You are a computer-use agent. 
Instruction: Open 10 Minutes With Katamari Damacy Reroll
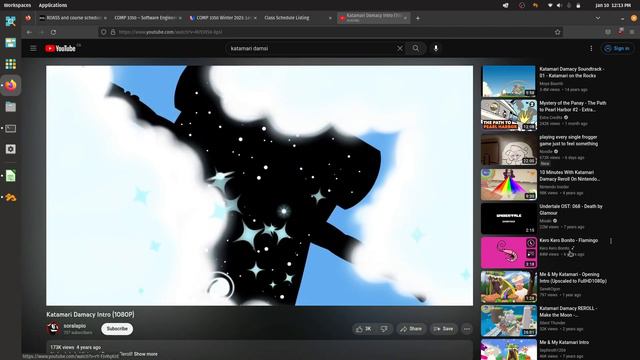coord(569,176)
